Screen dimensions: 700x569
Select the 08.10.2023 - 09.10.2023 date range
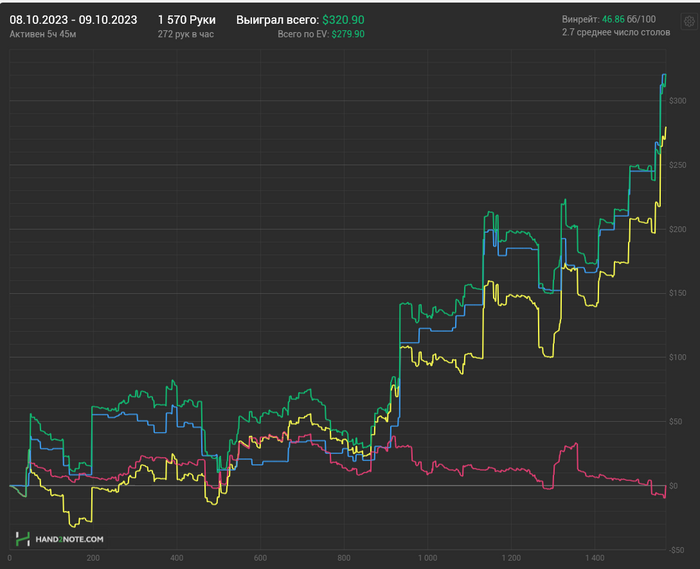tap(73, 20)
